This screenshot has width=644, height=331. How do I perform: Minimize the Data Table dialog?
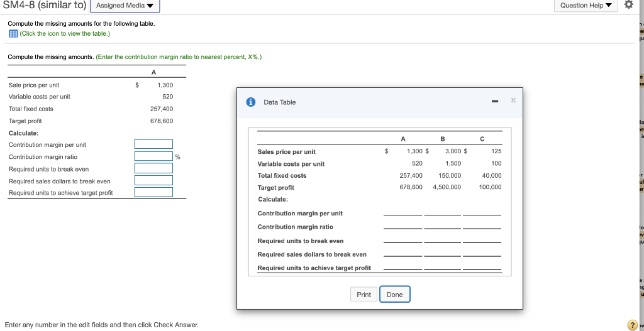[495, 101]
